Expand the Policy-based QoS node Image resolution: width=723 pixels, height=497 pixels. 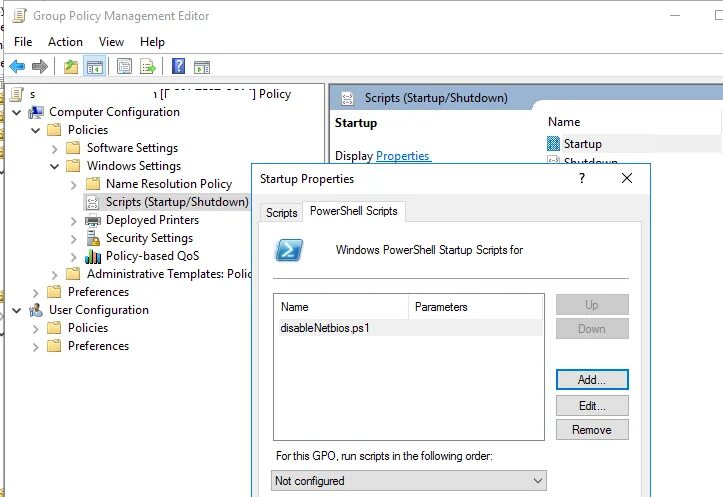pos(74,257)
